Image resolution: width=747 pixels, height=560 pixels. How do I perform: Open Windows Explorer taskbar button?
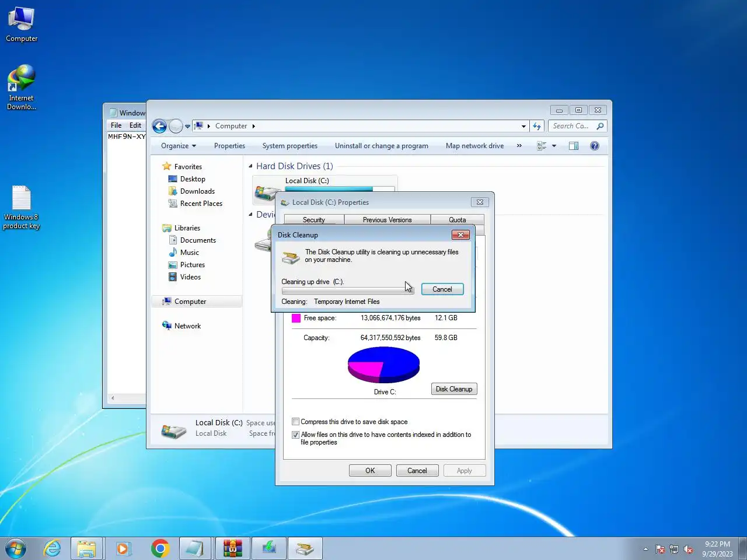pyautogui.click(x=86, y=549)
